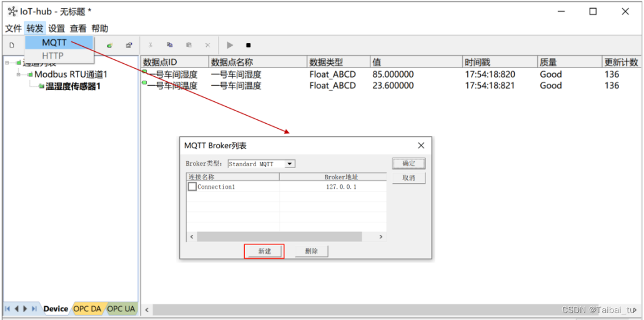
Task: Click the Paste toolbar icon
Action: [x=189, y=45]
